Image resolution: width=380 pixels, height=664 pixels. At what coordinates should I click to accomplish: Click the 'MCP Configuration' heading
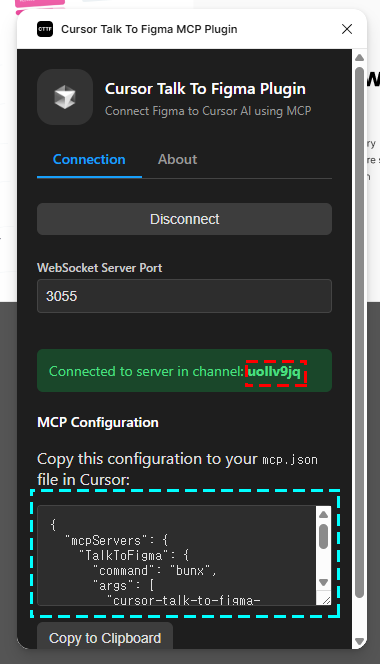pyautogui.click(x=98, y=422)
